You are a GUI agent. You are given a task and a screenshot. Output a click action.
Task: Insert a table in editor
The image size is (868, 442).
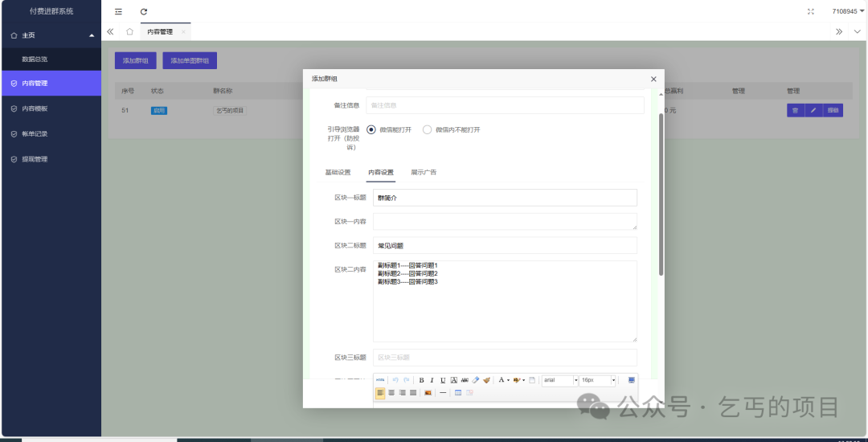[x=458, y=393]
